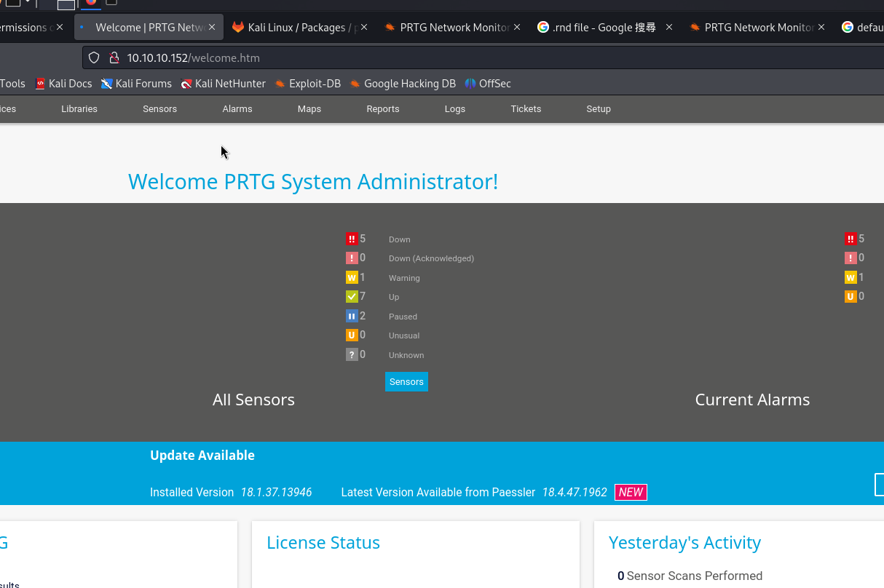Viewport: 884px width, 588px height.
Task: Click the orange Unusual sensors status icon
Action: [352, 335]
